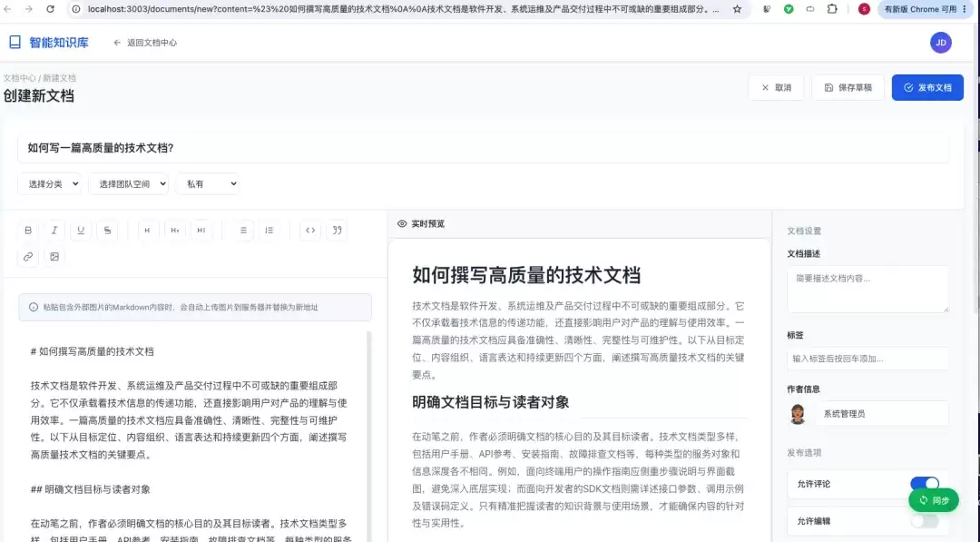Image resolution: width=980 pixels, height=542 pixels.
Task: Insert an image via picture icon
Action: [54, 256]
